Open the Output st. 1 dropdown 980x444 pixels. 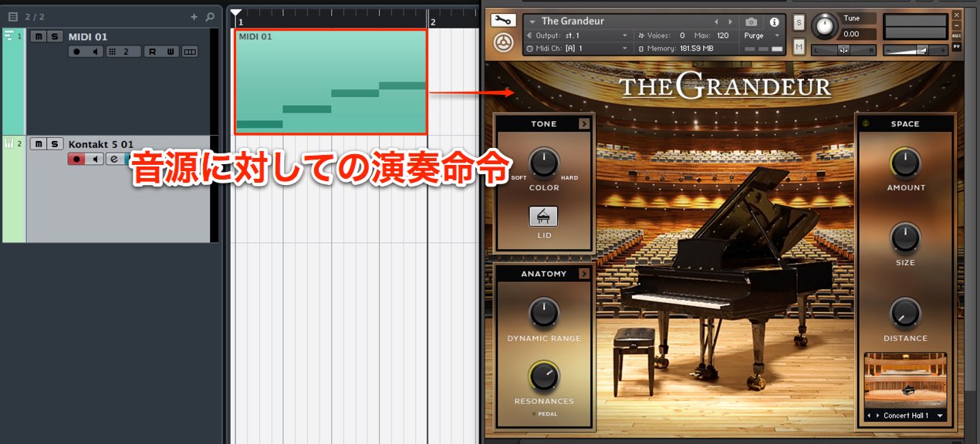[625, 35]
